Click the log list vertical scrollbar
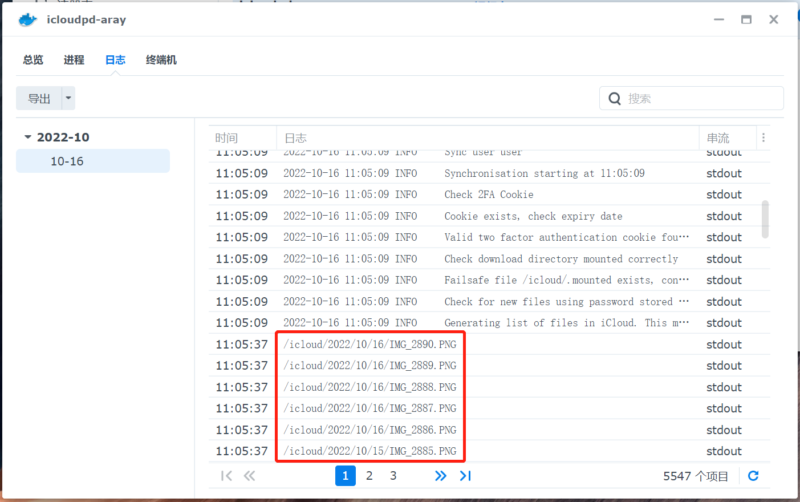Screen dimensions: 800x502 (765, 219)
